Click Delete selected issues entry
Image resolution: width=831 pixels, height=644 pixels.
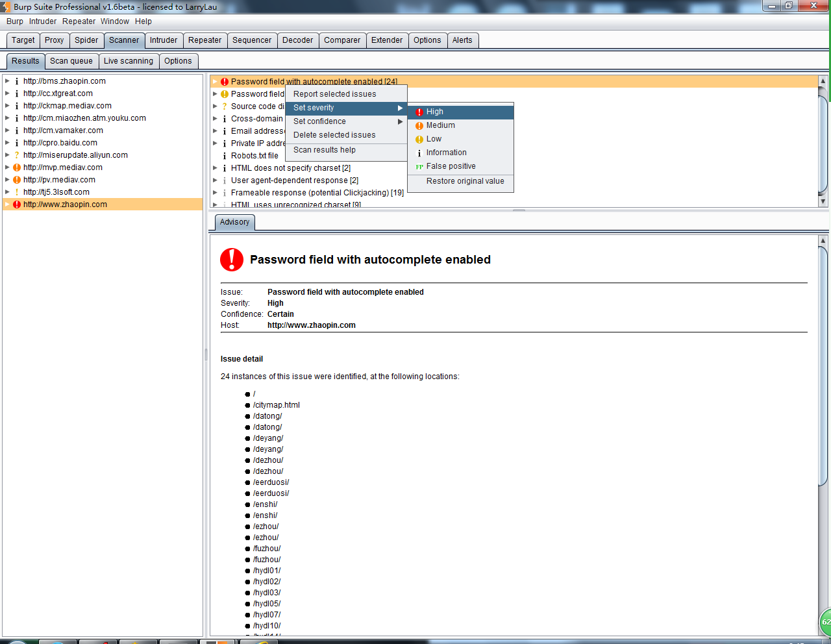pyautogui.click(x=334, y=135)
